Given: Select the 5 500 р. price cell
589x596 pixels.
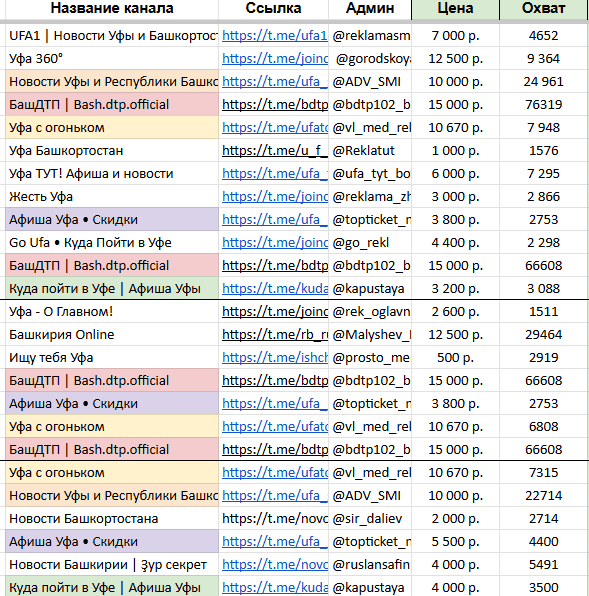Looking at the screenshot, I should pyautogui.click(x=455, y=542).
